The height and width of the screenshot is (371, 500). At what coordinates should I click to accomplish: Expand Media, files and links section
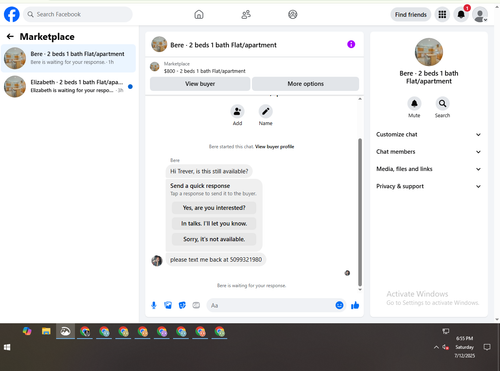pyautogui.click(x=429, y=169)
